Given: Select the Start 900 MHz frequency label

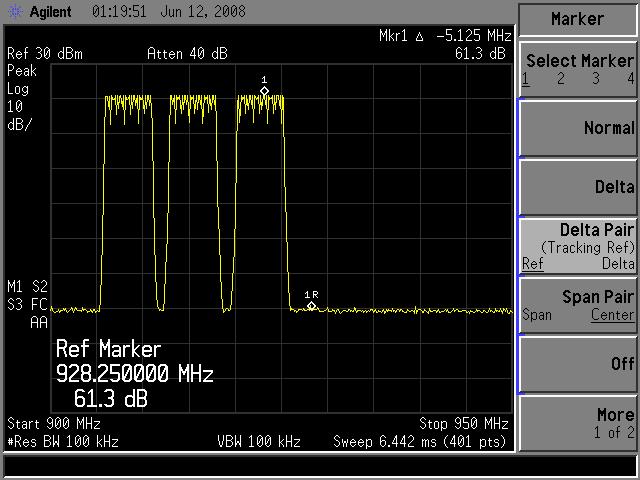Looking at the screenshot, I should (x=52, y=423).
